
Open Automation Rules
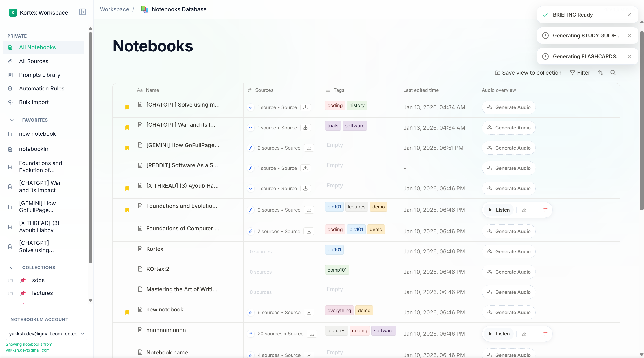click(x=43, y=88)
